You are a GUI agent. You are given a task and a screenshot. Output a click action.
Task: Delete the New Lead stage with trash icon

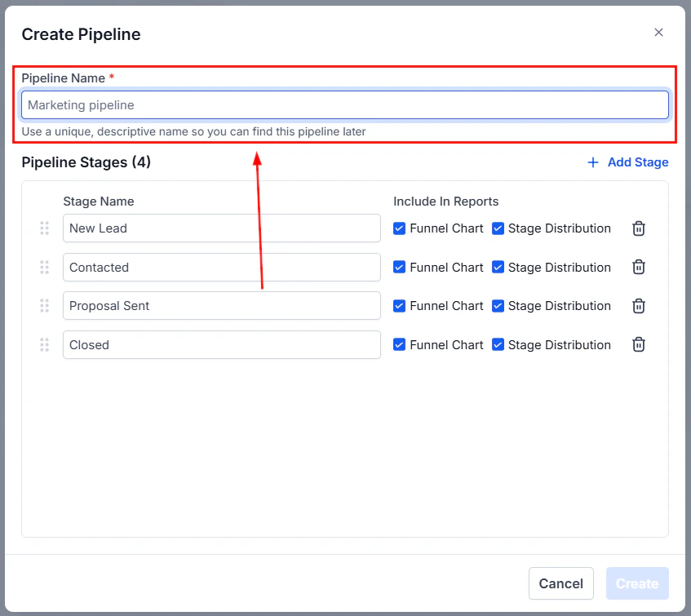[x=638, y=228]
